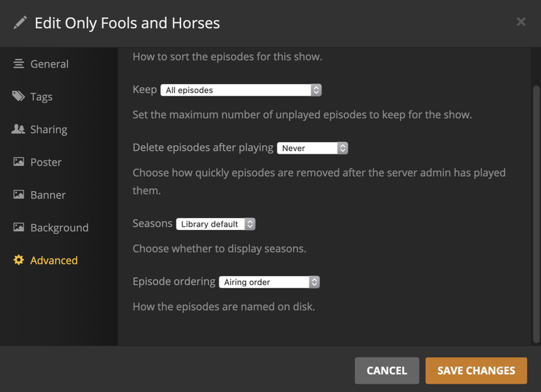Click the Sharing people icon
Screen dimensions: 541x392
[x=18, y=129]
